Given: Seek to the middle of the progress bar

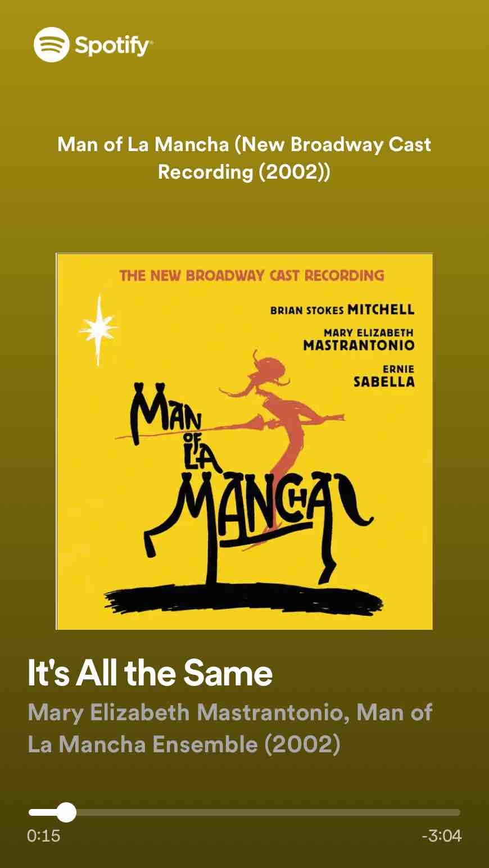Looking at the screenshot, I should [x=244, y=812].
